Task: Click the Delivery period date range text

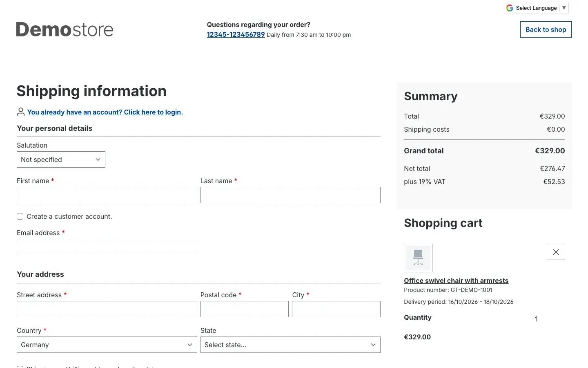Action: (x=459, y=302)
